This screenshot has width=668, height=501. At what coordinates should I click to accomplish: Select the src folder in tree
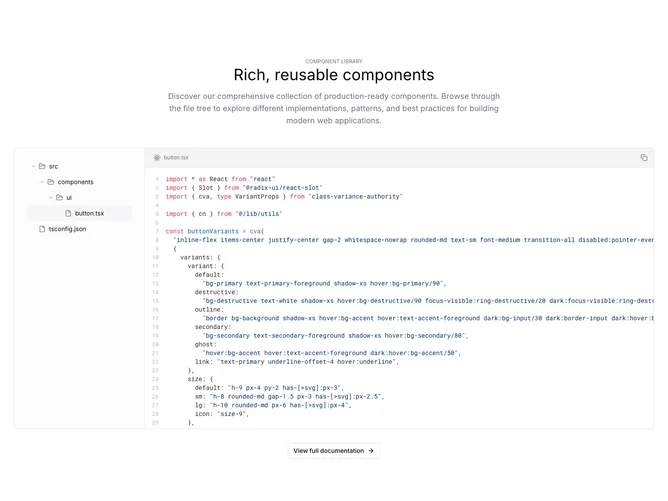[53, 166]
